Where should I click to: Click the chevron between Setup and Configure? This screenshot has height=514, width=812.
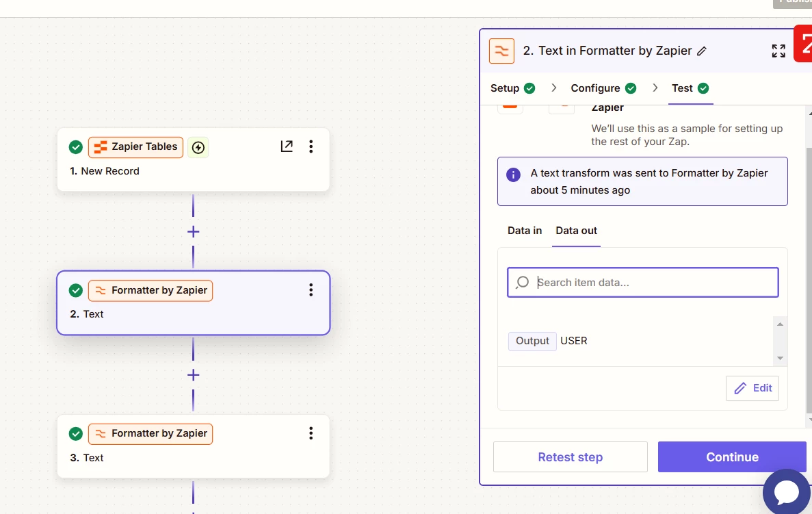[553, 88]
